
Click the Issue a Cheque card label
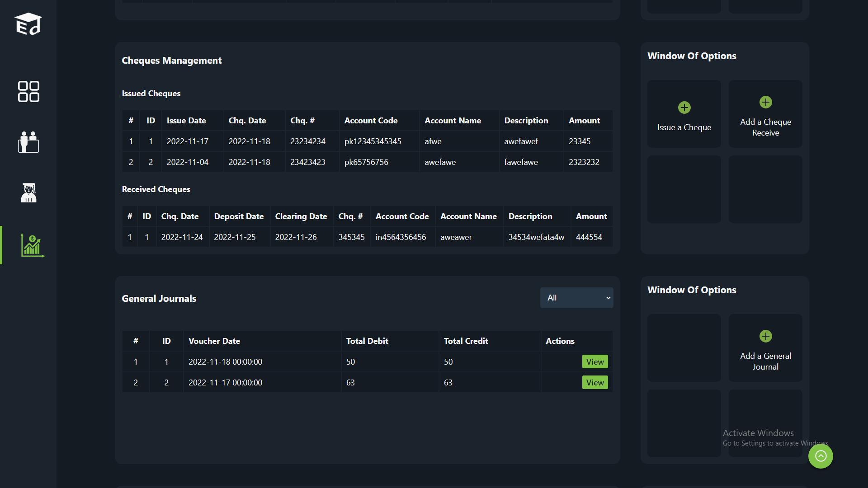pos(684,127)
